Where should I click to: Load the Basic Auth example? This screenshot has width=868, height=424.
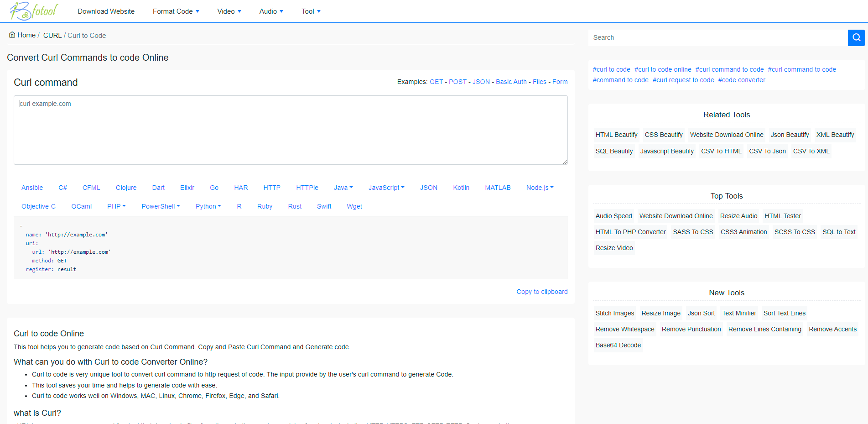(x=511, y=82)
